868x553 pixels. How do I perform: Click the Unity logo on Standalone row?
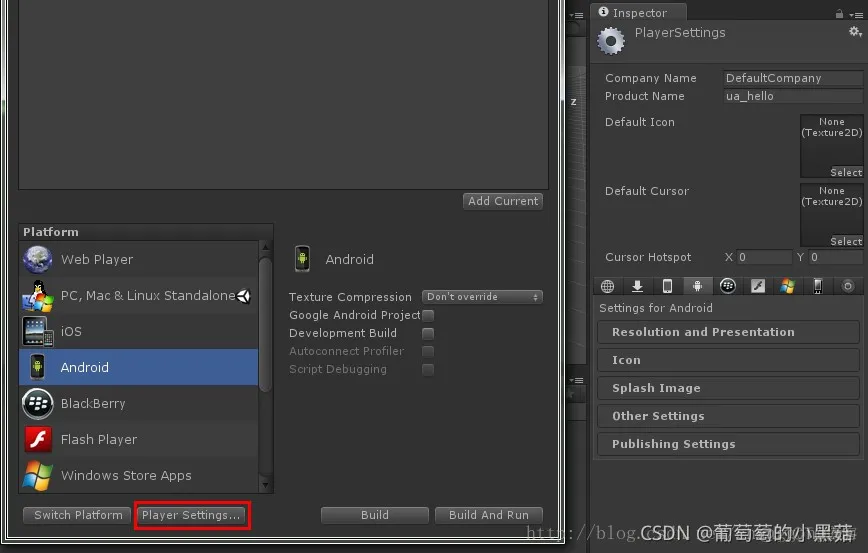(x=244, y=296)
